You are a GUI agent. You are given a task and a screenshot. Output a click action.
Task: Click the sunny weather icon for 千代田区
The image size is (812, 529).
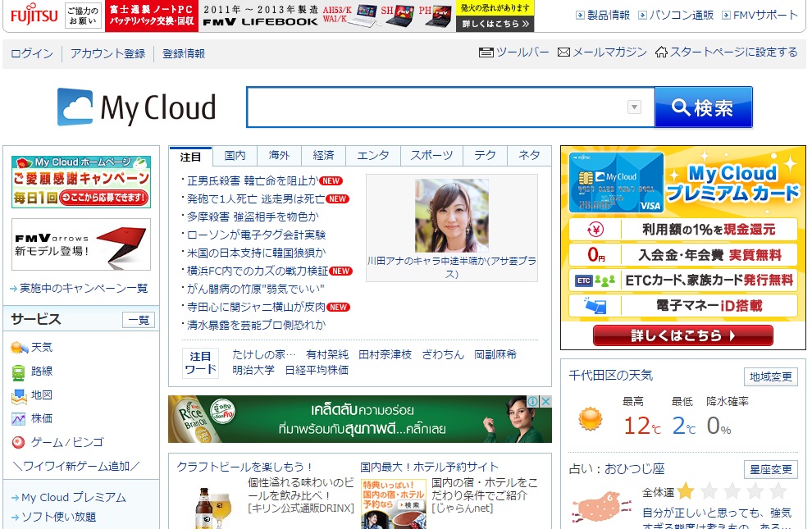(x=591, y=419)
